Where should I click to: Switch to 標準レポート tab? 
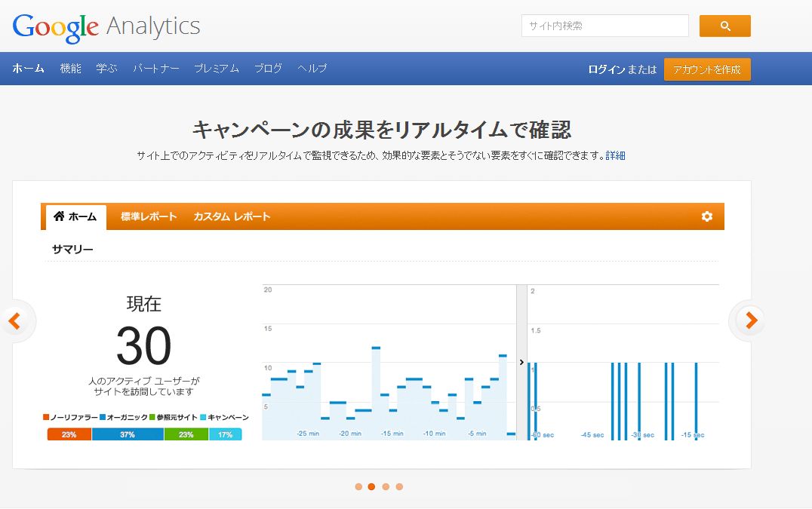tap(149, 216)
